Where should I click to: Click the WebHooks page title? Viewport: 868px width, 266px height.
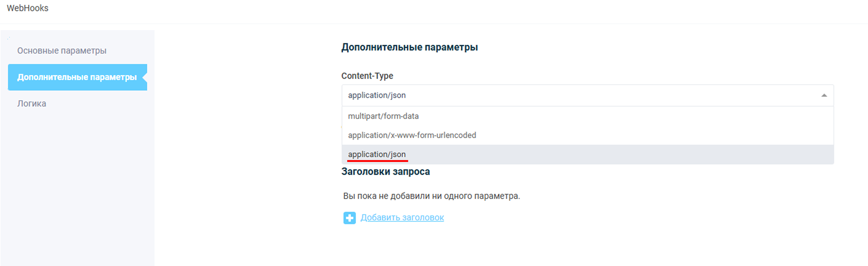click(x=28, y=8)
